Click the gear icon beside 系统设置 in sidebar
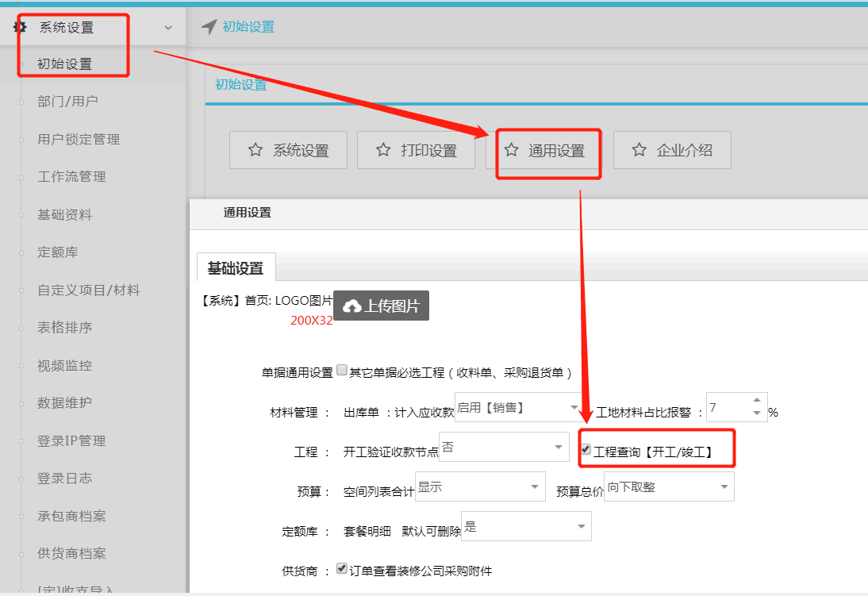This screenshot has width=868, height=596. pyautogui.click(x=19, y=26)
